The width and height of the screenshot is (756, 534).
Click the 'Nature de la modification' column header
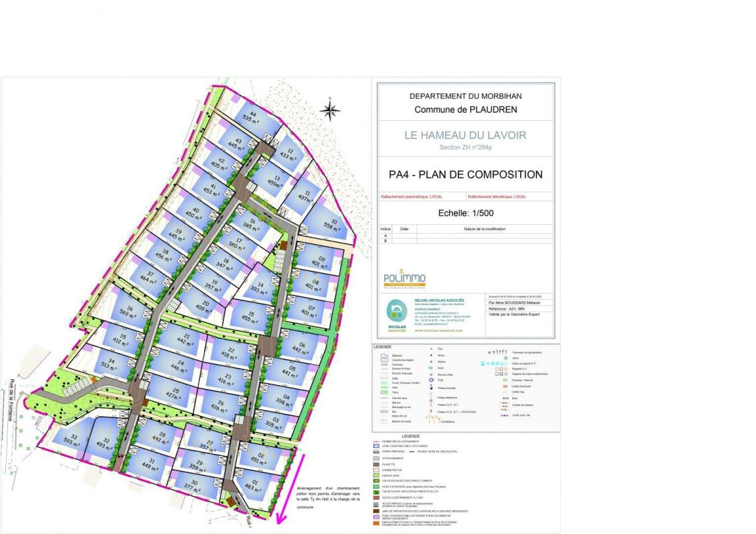485,229
